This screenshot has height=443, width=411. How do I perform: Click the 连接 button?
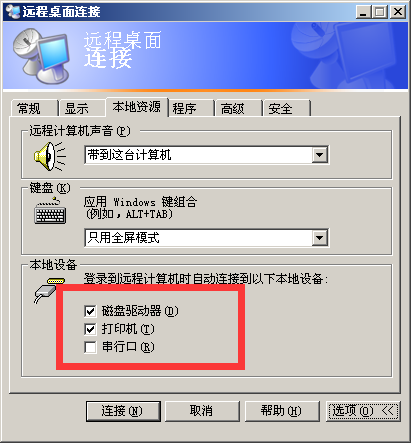tap(123, 411)
